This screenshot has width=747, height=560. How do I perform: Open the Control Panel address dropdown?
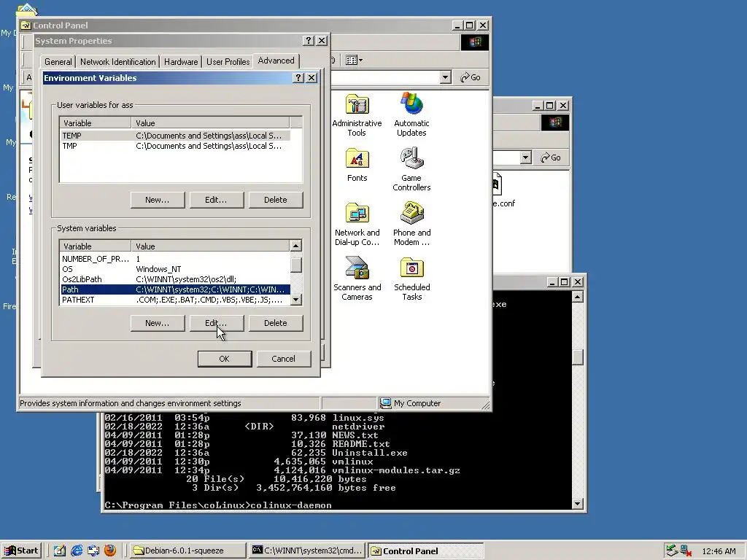(x=446, y=77)
